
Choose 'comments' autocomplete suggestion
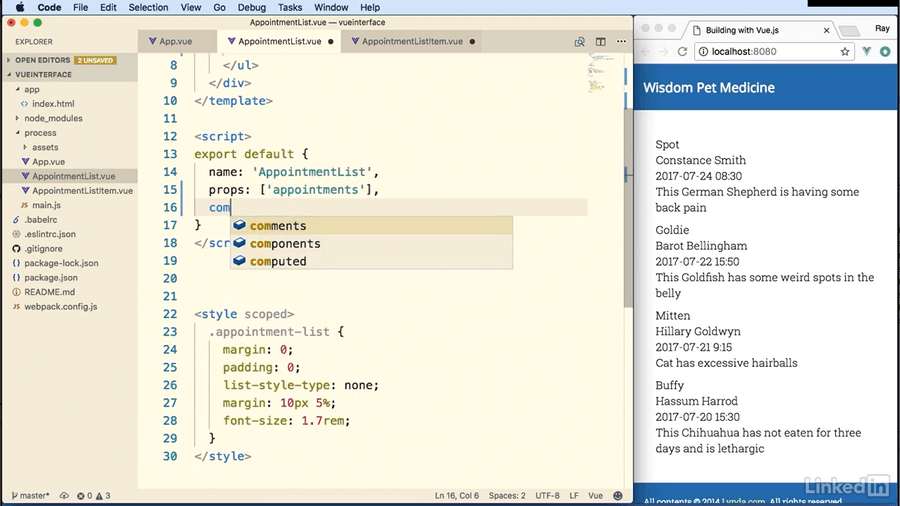coord(371,225)
